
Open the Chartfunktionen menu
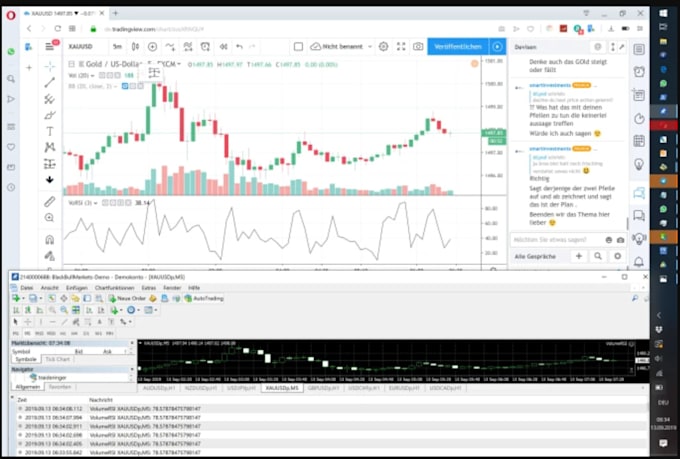click(114, 288)
